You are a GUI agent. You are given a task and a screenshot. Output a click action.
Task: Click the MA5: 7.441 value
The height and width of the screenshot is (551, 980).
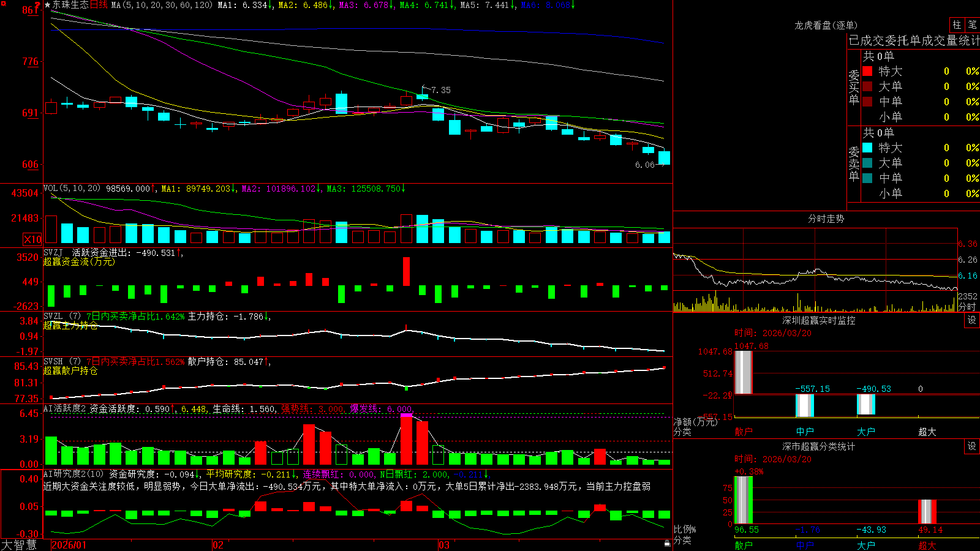pyautogui.click(x=488, y=5)
